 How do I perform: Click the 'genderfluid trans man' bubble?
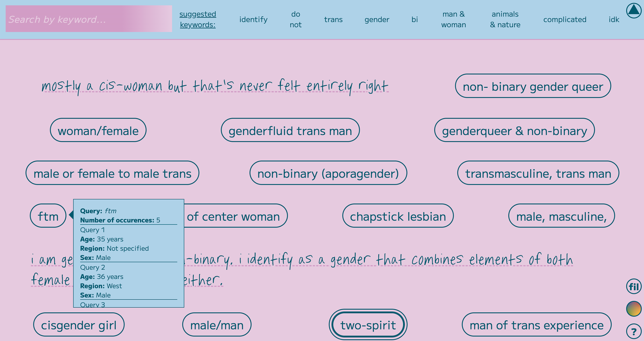[x=290, y=130]
